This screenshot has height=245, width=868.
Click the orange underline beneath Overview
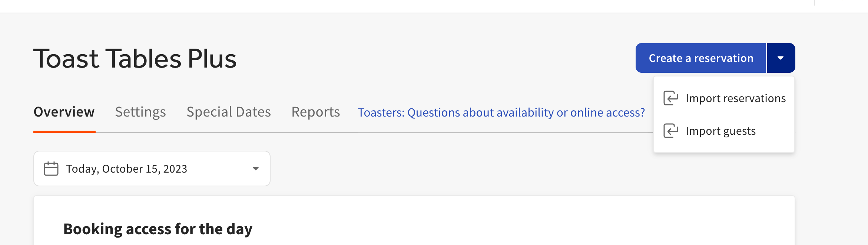pos(64,131)
